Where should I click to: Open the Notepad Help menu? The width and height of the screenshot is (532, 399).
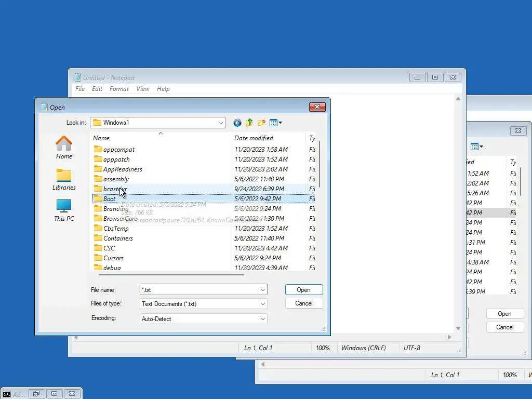163,89
